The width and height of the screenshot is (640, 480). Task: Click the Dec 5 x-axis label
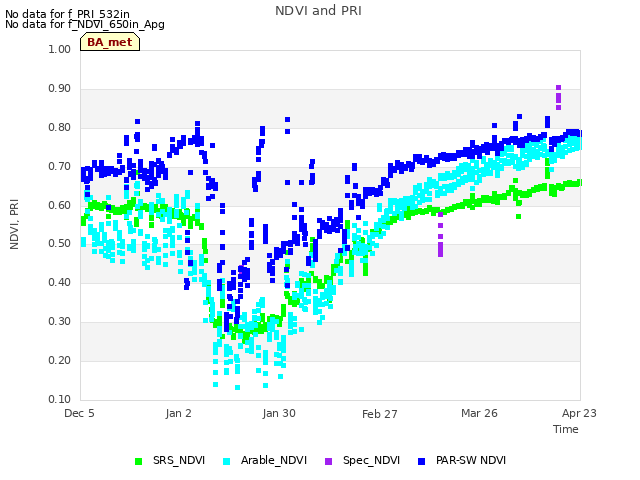(x=79, y=413)
